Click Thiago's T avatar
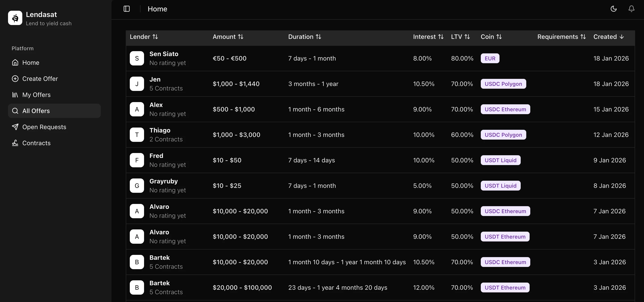The image size is (644, 302). coord(137,135)
